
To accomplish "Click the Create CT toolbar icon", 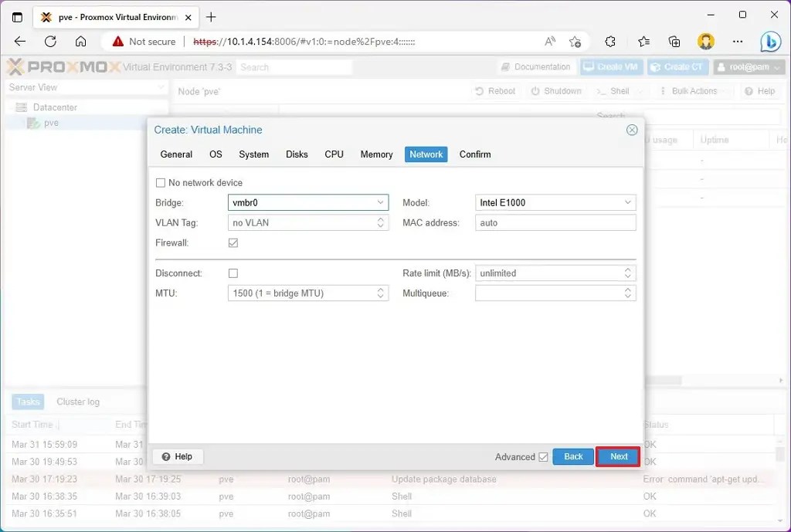I will (x=677, y=67).
